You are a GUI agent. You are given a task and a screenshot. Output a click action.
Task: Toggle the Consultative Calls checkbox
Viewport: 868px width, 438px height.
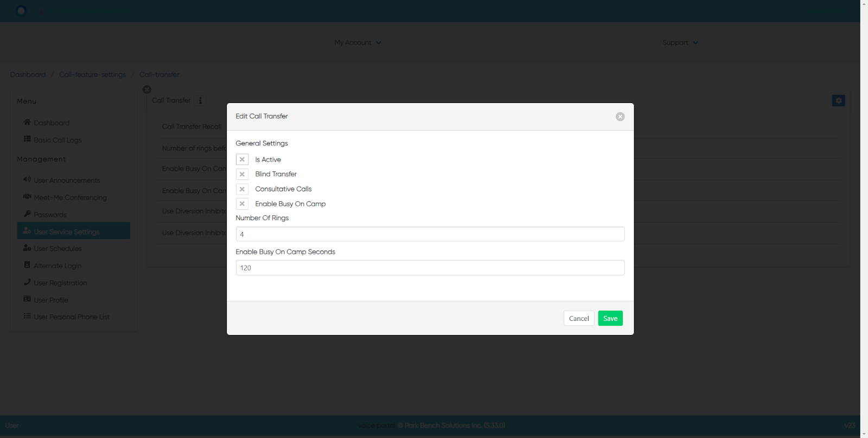pos(242,189)
